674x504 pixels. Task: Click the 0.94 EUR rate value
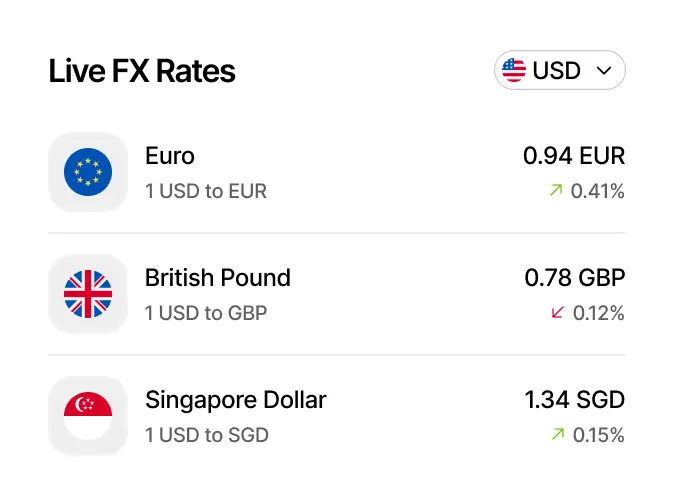point(574,156)
